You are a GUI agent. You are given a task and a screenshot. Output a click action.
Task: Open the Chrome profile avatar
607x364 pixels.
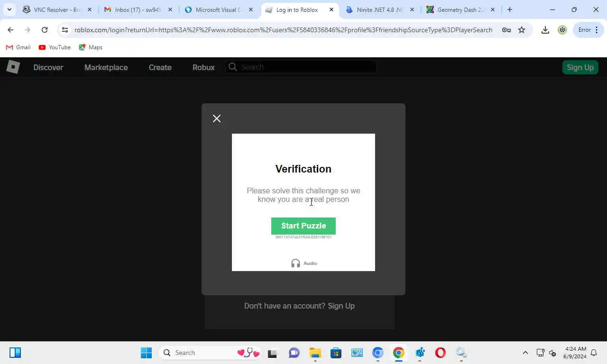point(562,30)
